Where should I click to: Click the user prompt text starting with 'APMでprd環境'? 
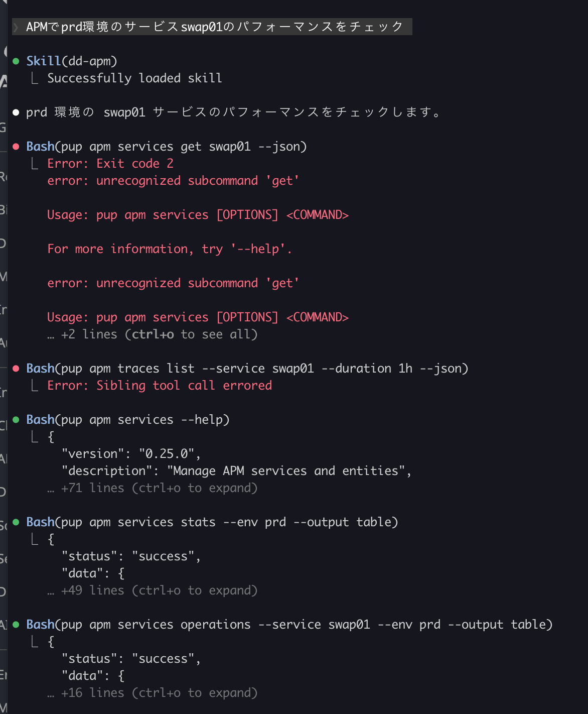[x=214, y=27]
